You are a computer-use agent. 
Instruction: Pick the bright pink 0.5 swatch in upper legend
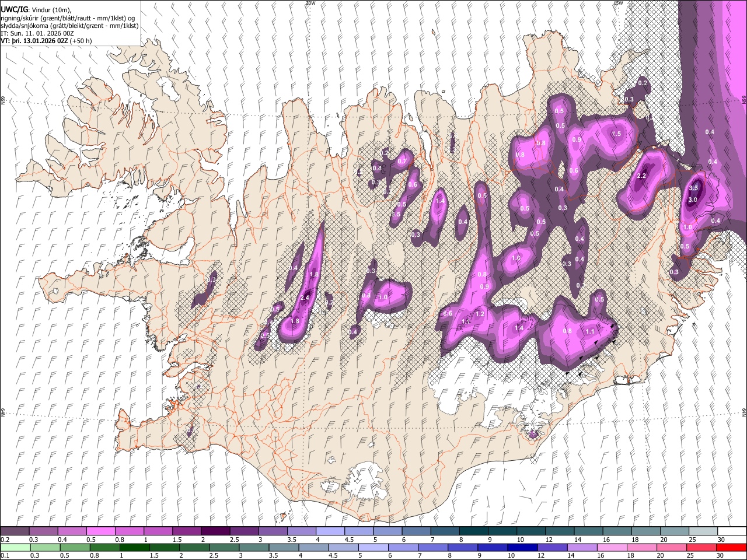(x=100, y=531)
